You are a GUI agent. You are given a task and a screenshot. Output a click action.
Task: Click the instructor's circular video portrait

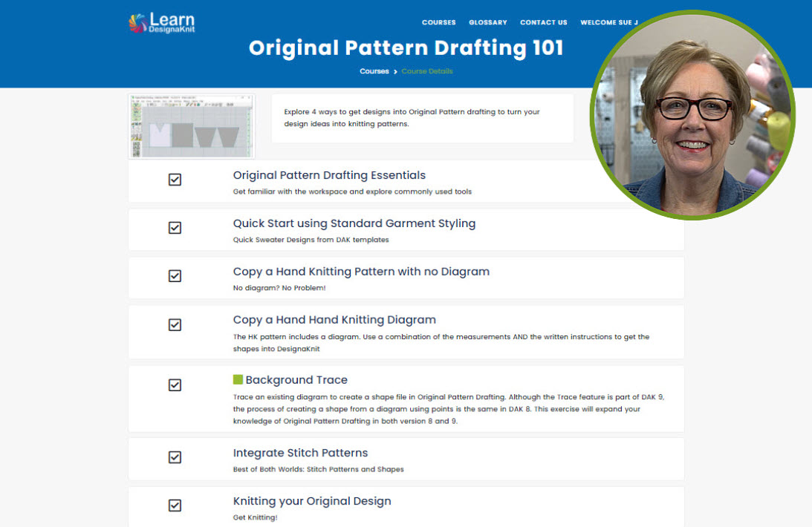coord(692,115)
